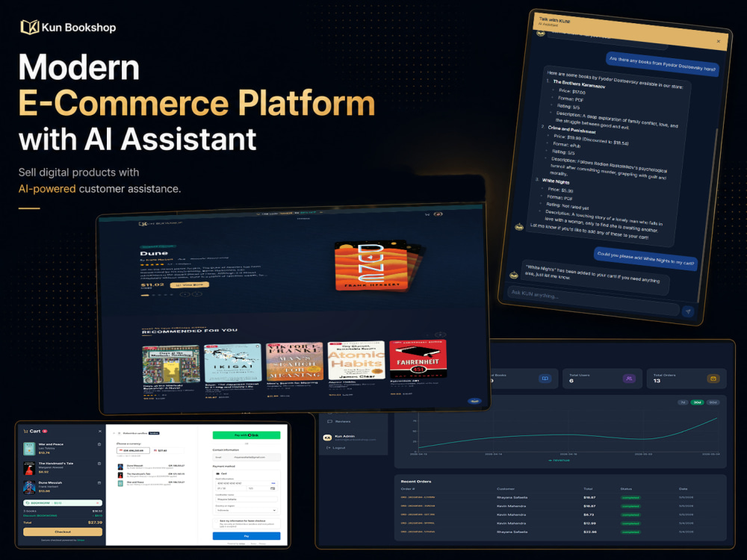
Task: Open the Fahrenheit 451 book cover
Action: click(418, 358)
